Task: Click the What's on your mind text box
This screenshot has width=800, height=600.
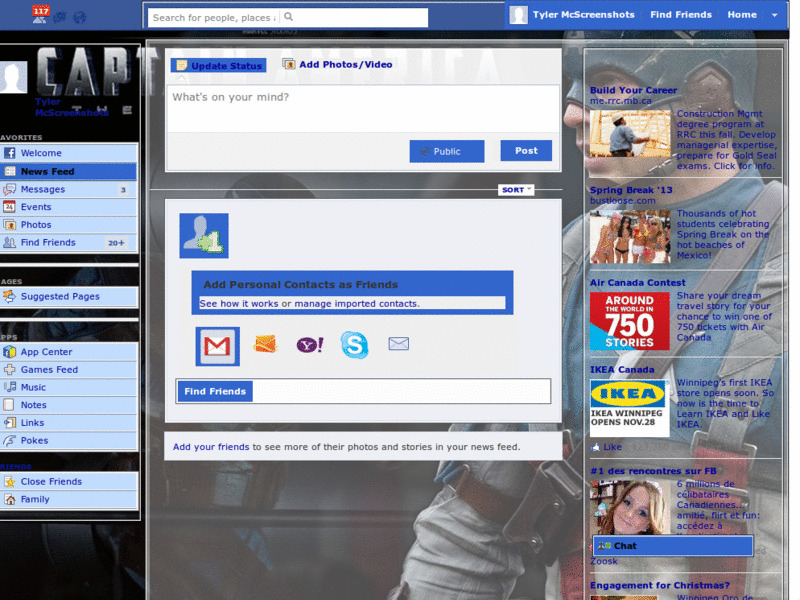Action: tap(363, 108)
